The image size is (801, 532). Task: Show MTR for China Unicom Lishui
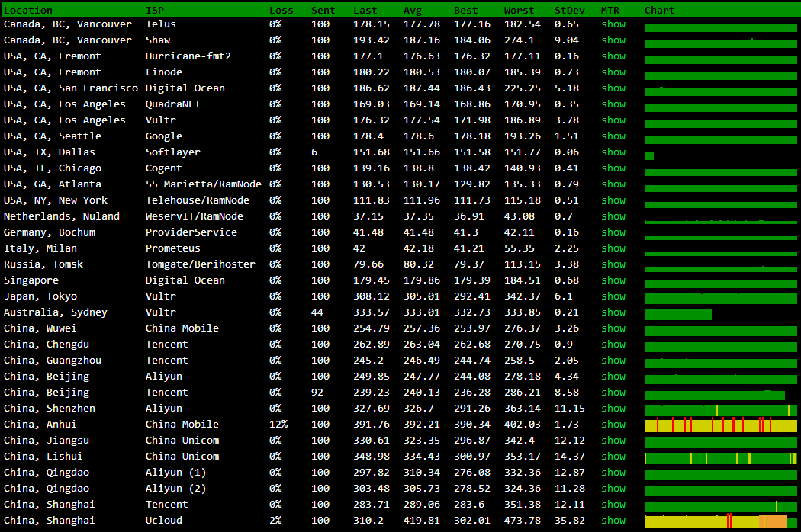point(613,456)
